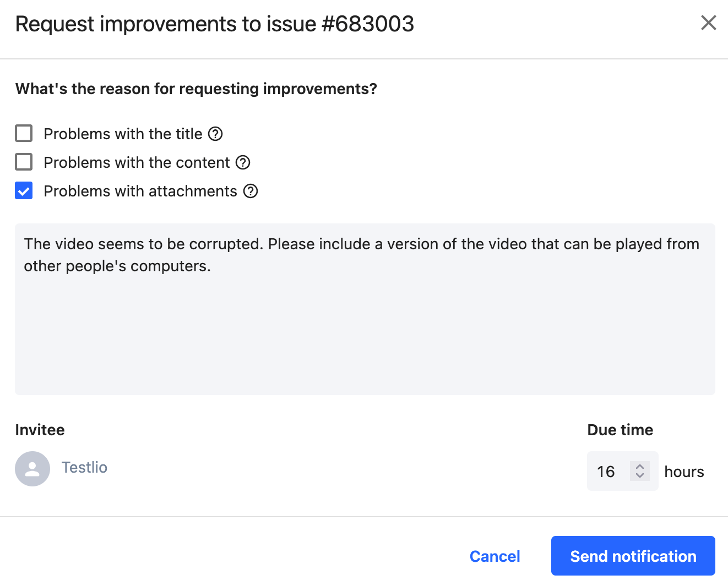Open the help tooltip for 'Problems with the title'
Viewport: 728px width, 586px height.
tap(216, 134)
